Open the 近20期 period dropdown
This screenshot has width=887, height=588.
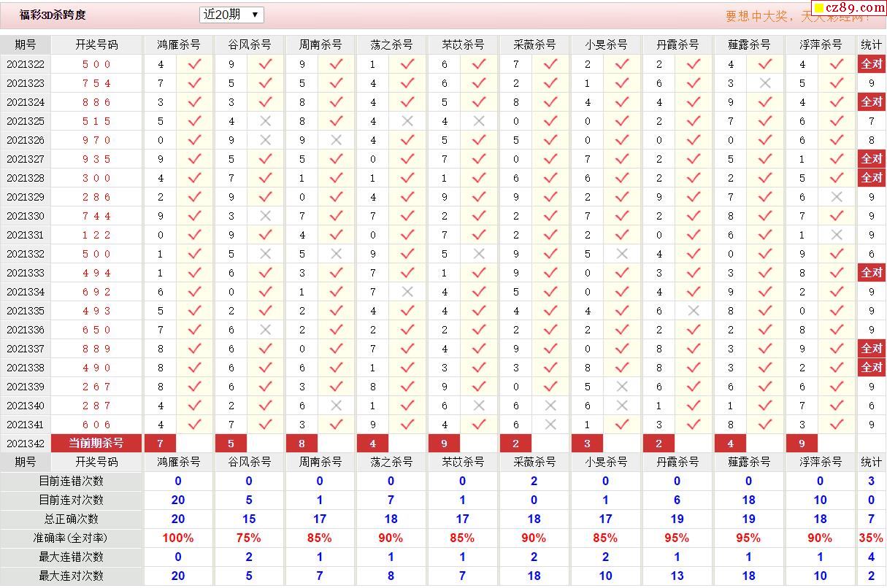(x=231, y=15)
